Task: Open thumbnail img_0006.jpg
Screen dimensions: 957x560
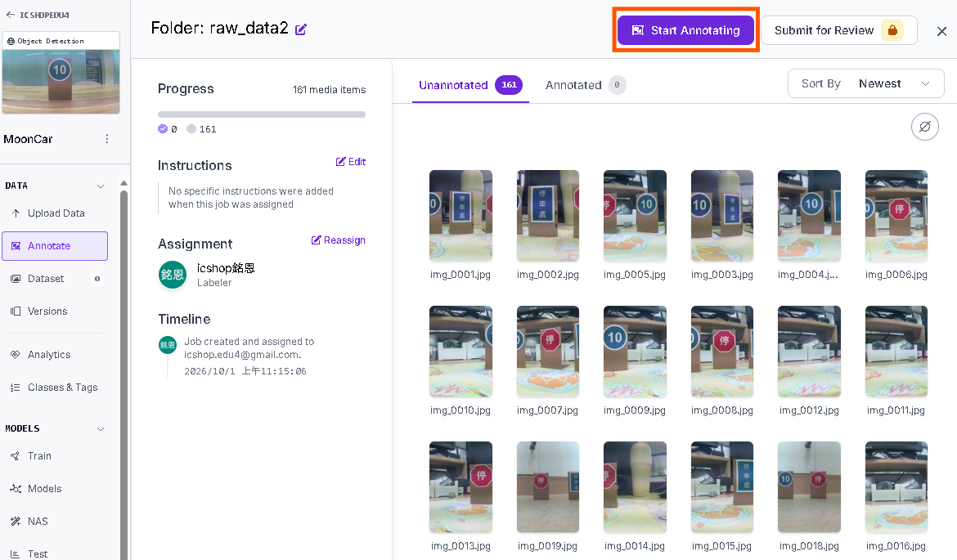Action: pos(896,215)
